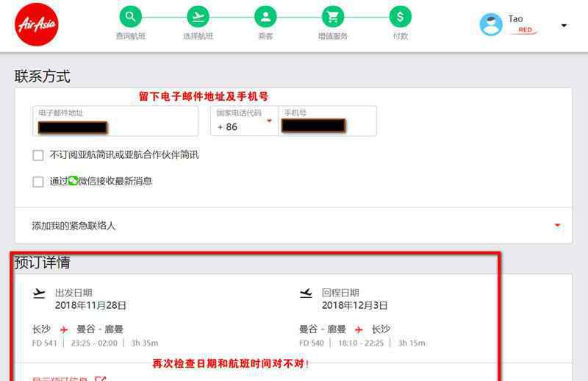Click the departure plane icon beside 出发日期
Screen dimensions: 588x381
[x=39, y=293]
